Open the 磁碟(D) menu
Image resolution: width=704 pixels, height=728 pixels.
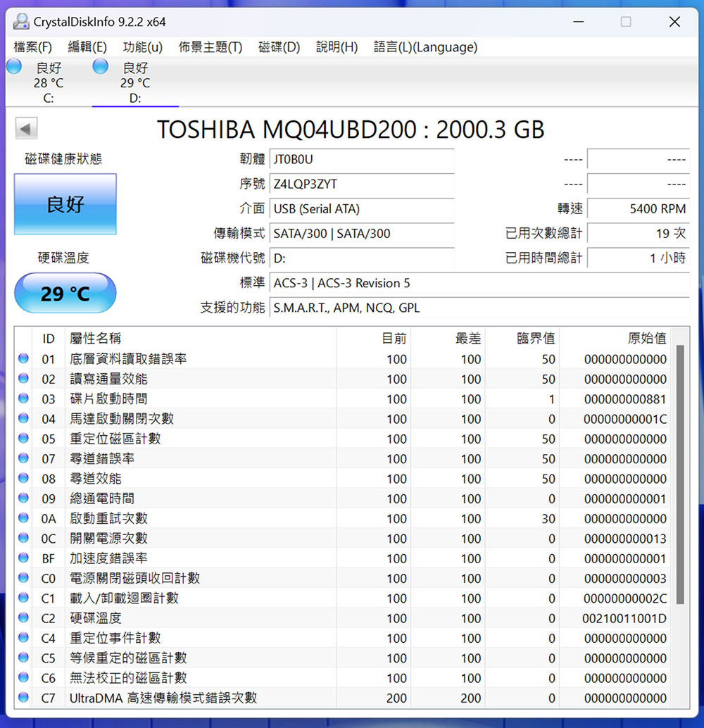tap(279, 47)
